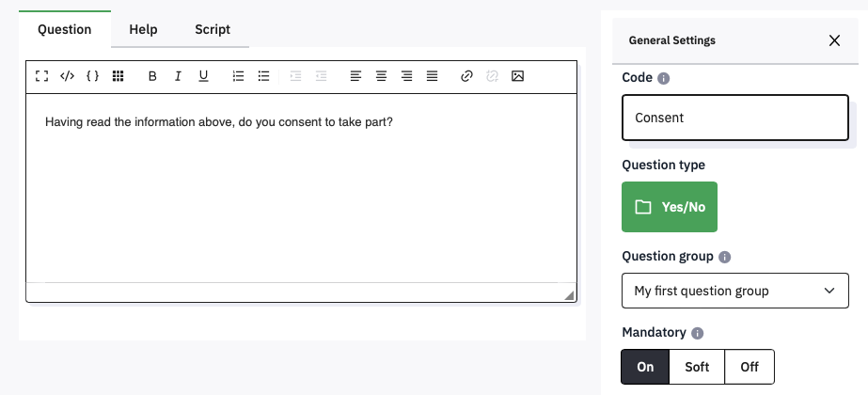Click the curly braces placeholder icon
The width and height of the screenshot is (868, 395).
click(x=92, y=76)
